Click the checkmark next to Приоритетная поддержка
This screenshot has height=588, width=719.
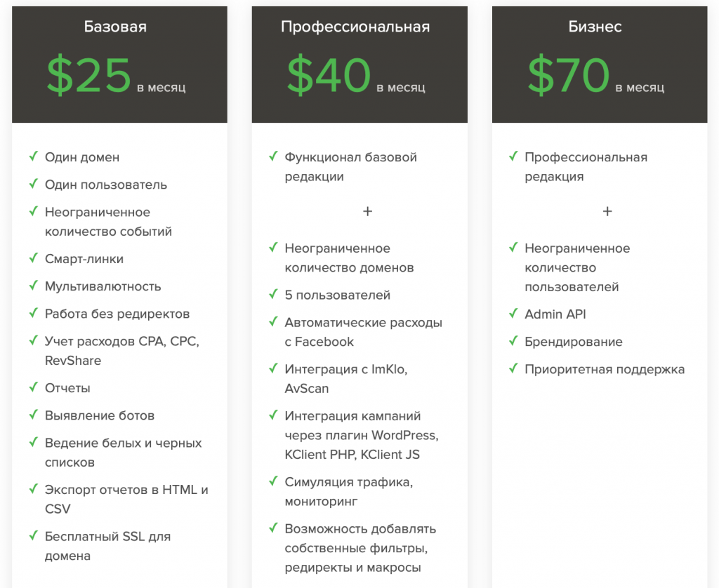(513, 368)
